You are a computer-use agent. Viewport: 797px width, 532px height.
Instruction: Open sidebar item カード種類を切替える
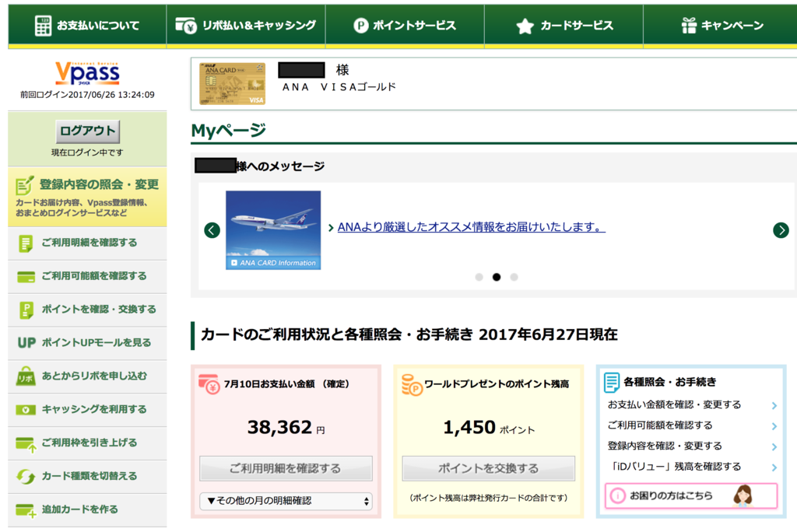tap(87, 477)
